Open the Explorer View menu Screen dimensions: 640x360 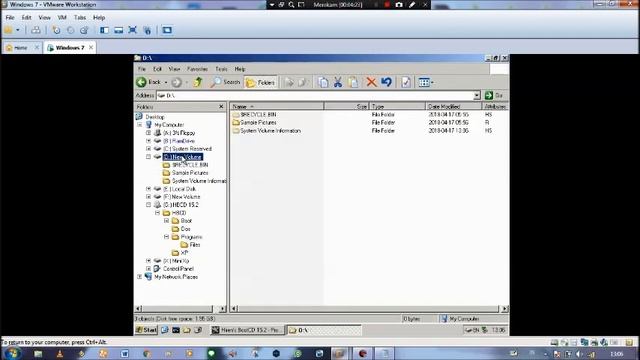(x=174, y=69)
